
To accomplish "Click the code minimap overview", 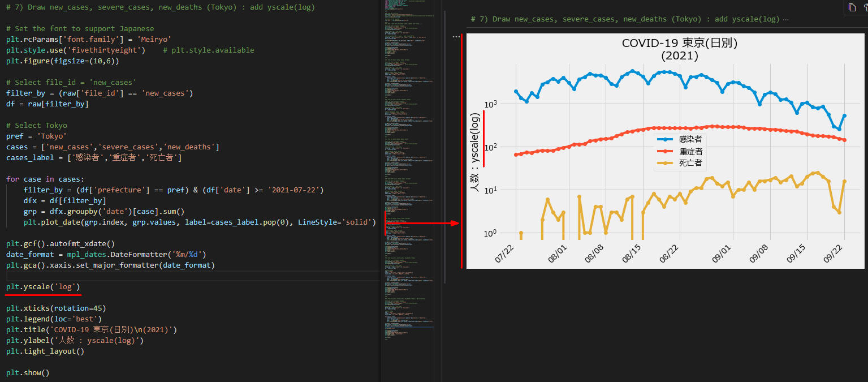I will point(408,170).
